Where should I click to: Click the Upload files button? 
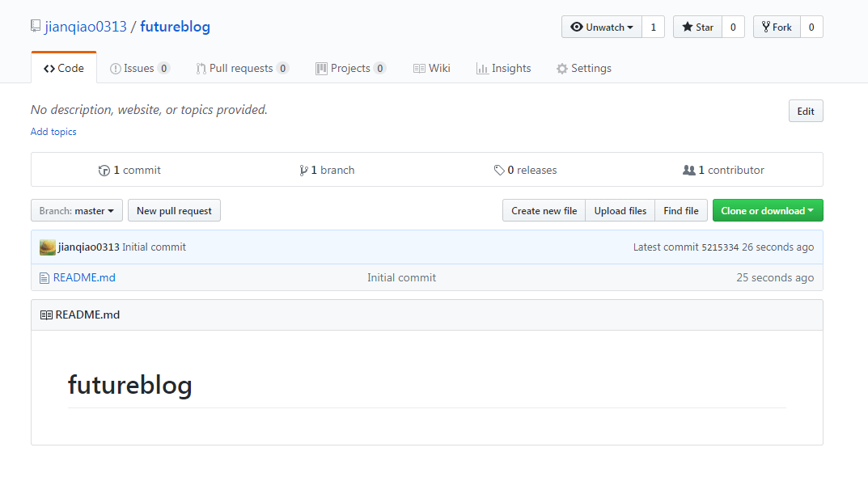coord(620,211)
